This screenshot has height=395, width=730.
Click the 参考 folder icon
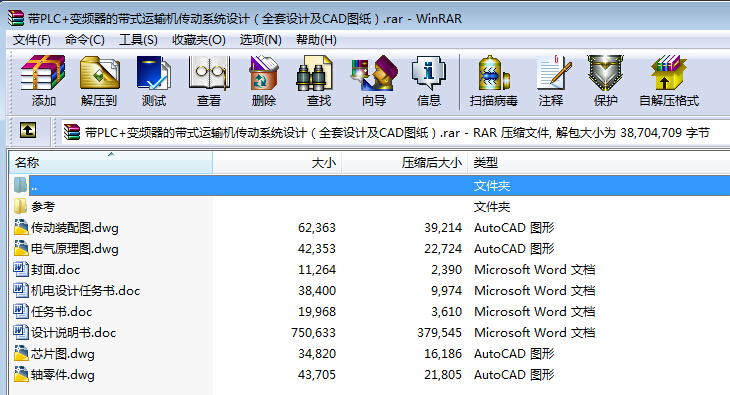20,206
